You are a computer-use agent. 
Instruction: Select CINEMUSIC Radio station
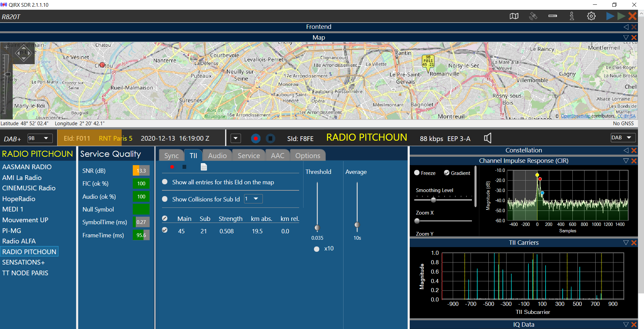[29, 188]
